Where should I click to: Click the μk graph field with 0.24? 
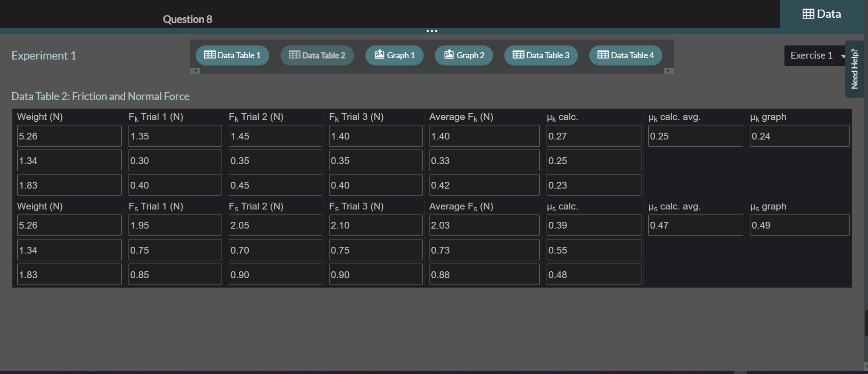[x=799, y=136]
